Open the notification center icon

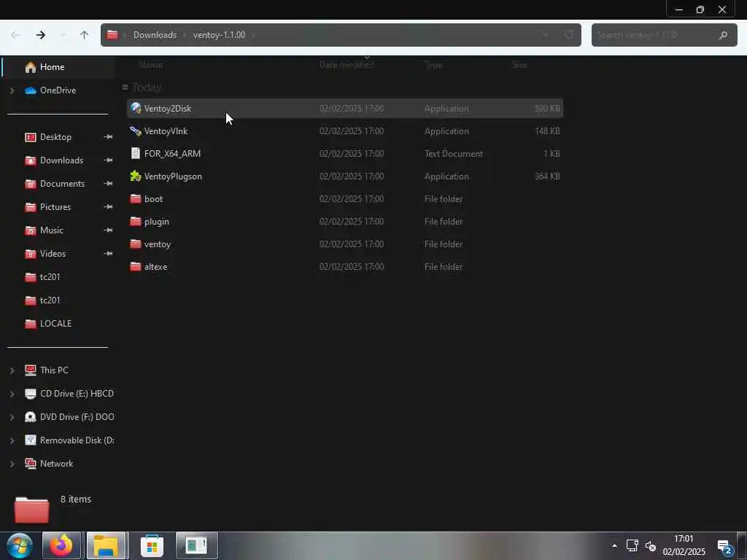point(724,547)
